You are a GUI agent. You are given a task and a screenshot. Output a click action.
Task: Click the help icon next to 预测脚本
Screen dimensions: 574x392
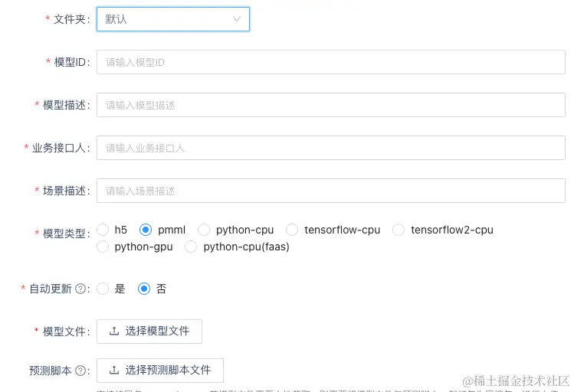(80, 371)
